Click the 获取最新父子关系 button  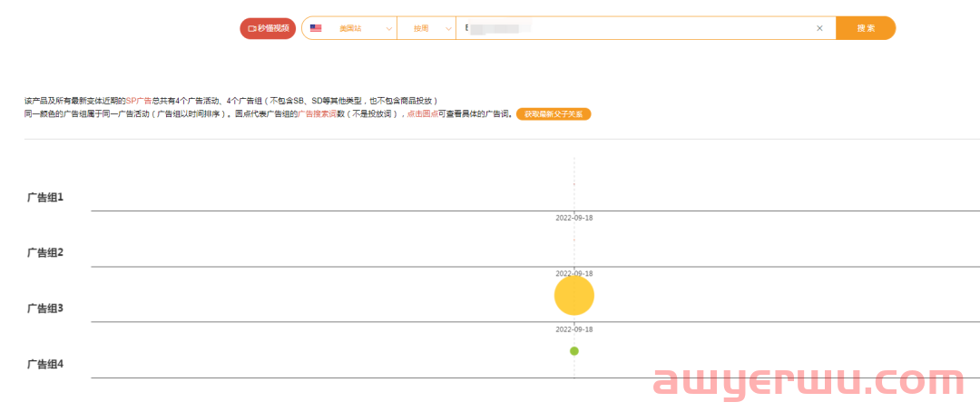click(554, 114)
